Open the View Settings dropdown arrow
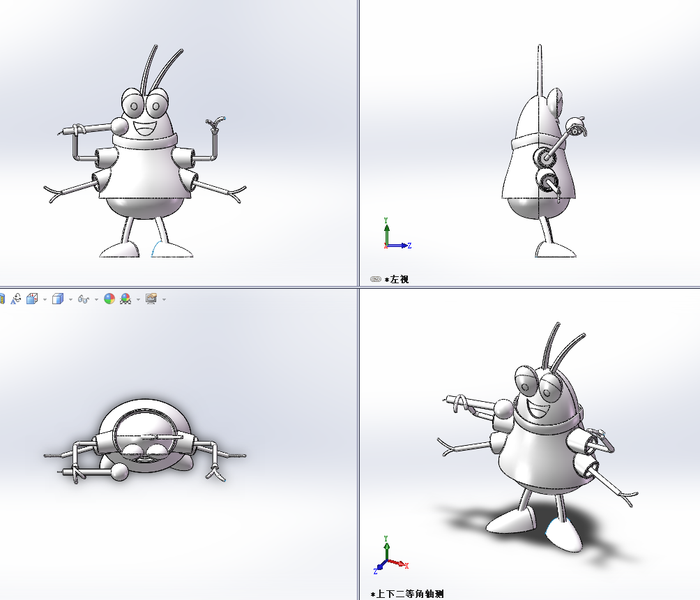The height and width of the screenshot is (600, 700). [165, 299]
